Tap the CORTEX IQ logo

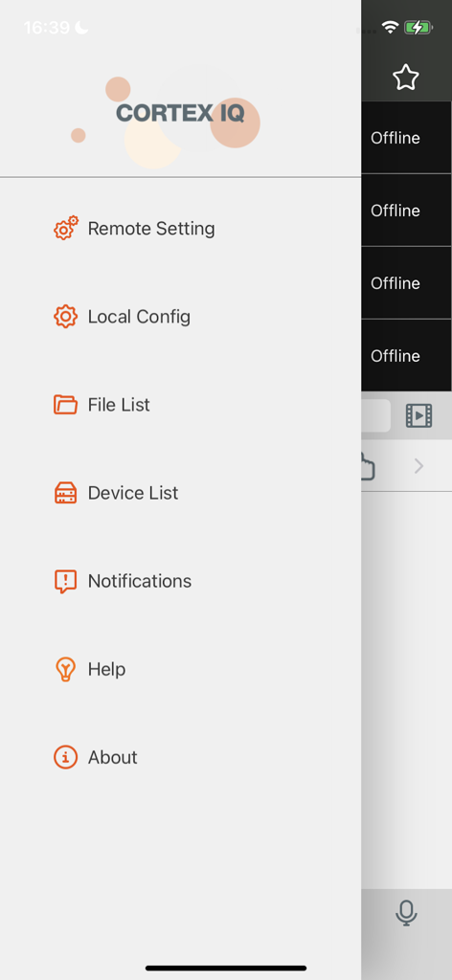180,113
